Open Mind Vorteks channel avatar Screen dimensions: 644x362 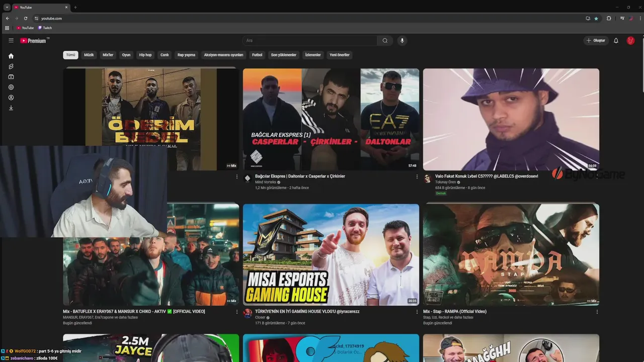pos(248,178)
